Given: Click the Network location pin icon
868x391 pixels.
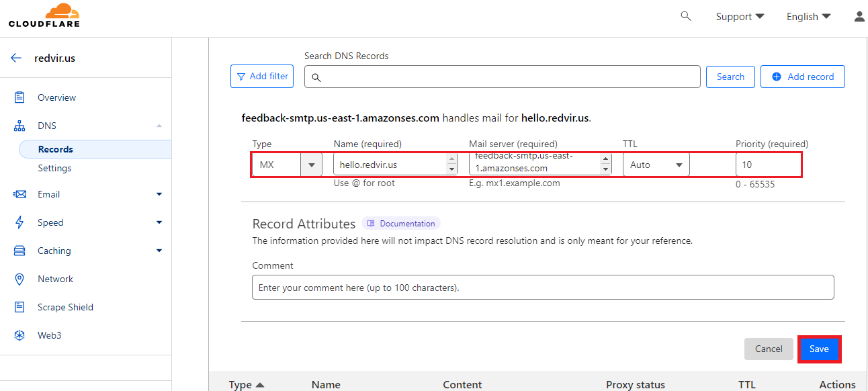Looking at the screenshot, I should coord(19,278).
